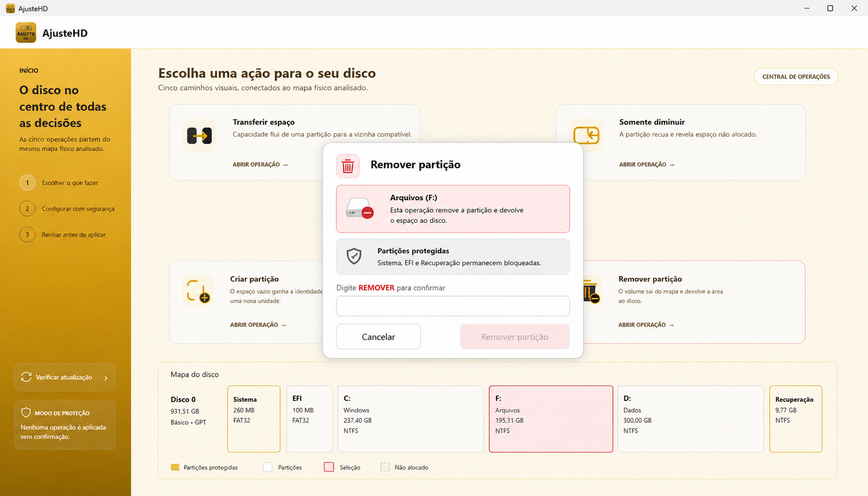This screenshot has height=496, width=868.
Task: Click the drive icon beside Arquivos (F:)
Action: [x=360, y=209]
